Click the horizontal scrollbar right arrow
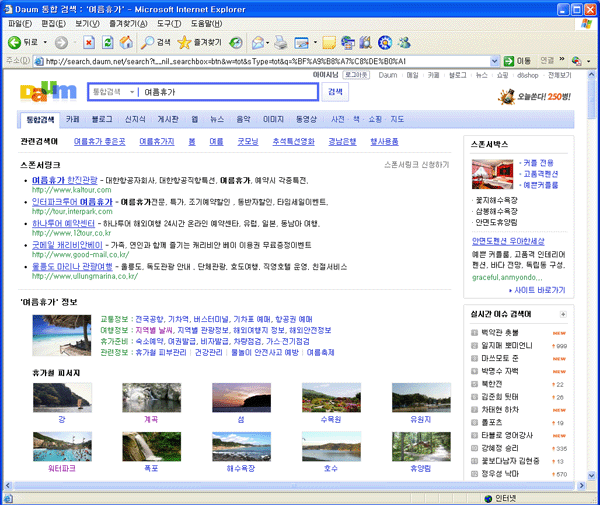 click(x=582, y=485)
